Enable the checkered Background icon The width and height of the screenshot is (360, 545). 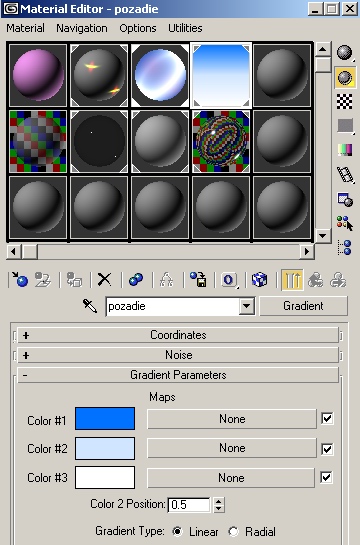(344, 102)
